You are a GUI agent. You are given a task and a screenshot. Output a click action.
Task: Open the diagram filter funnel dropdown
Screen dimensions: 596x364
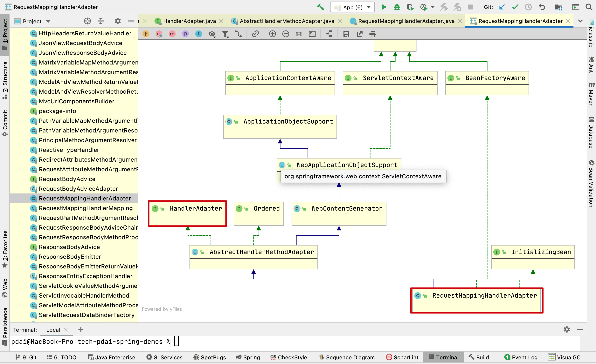click(225, 34)
